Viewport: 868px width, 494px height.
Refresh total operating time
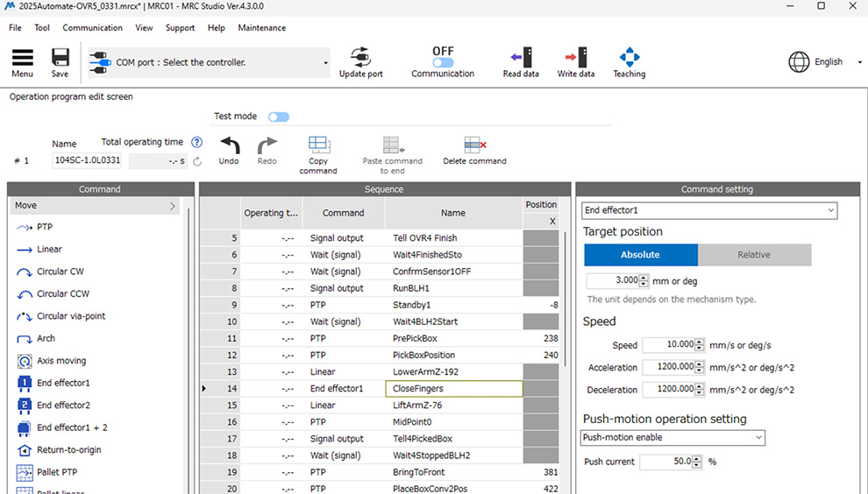[x=197, y=161]
